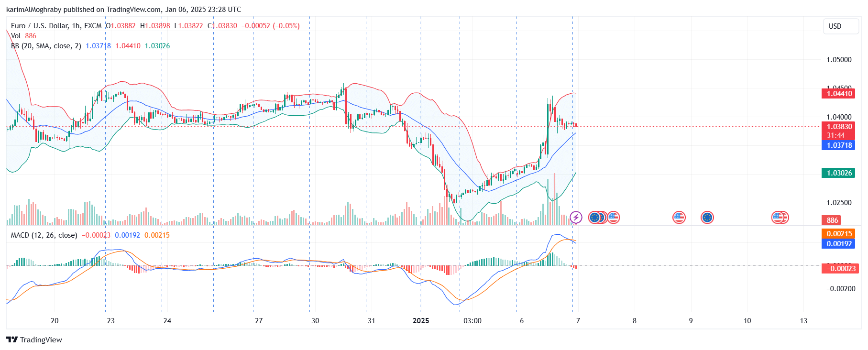The width and height of the screenshot is (868, 350).
Task: Click the 1.04000 price scale label
Action: click(x=839, y=117)
